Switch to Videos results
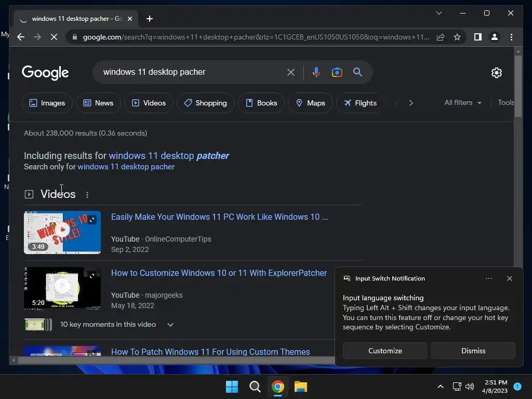This screenshot has width=532, height=399. [x=149, y=103]
